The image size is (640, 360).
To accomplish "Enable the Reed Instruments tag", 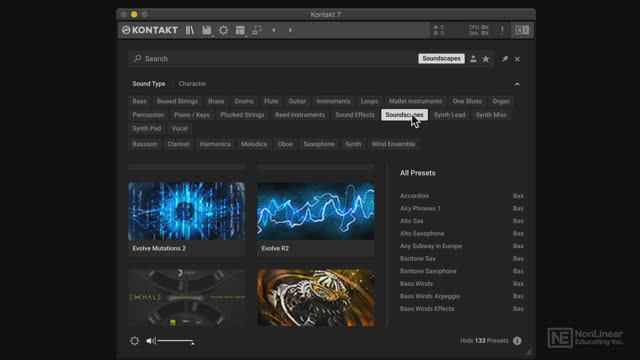I will click(300, 115).
